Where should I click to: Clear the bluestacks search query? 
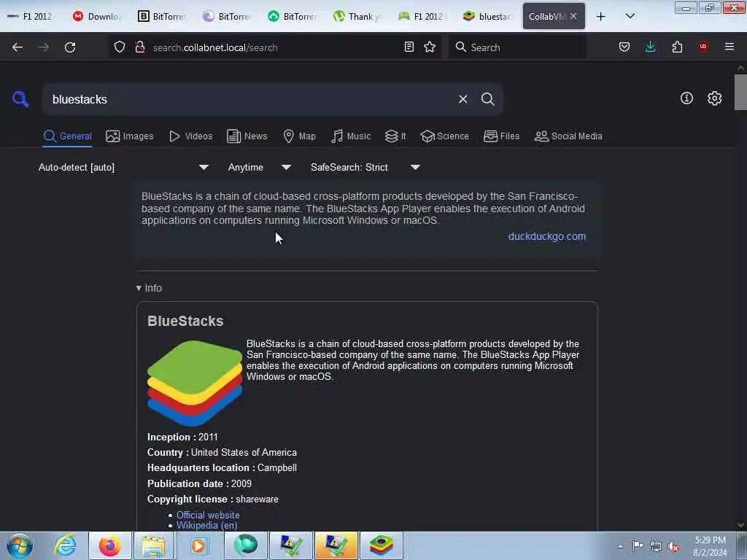[462, 99]
